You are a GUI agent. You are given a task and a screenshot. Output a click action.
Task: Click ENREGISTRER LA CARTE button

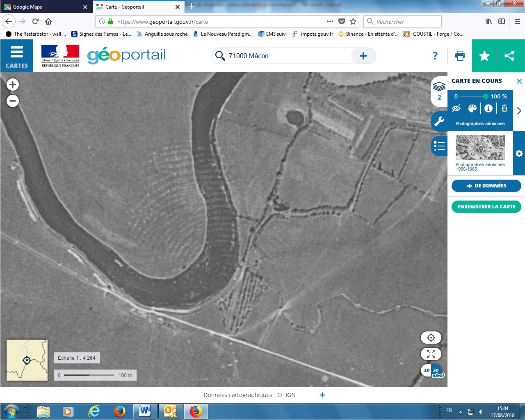coord(486,207)
